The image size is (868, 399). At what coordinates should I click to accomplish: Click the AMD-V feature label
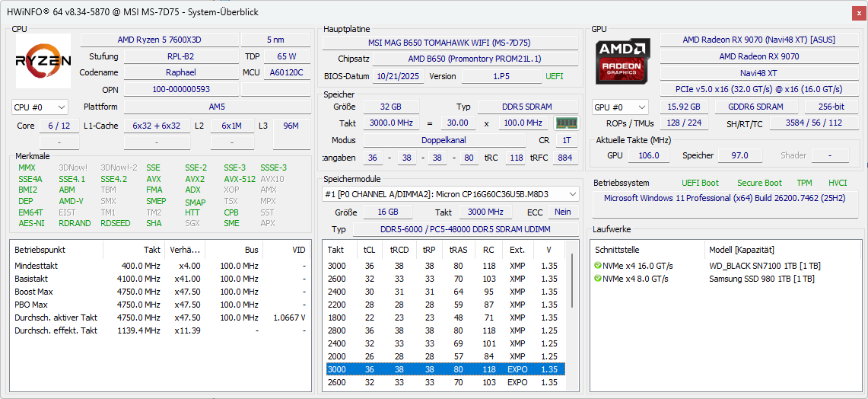point(71,201)
